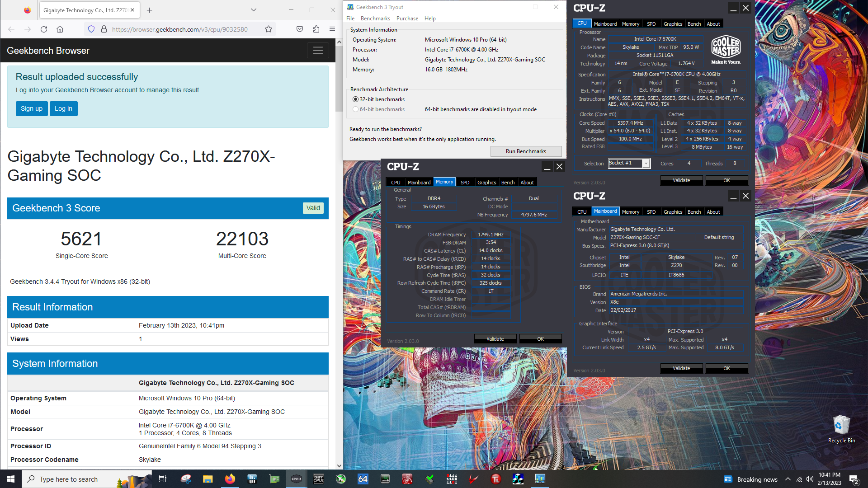Click OK in Memory CPU-Z window
This screenshot has height=488, width=868.
pos(540,339)
